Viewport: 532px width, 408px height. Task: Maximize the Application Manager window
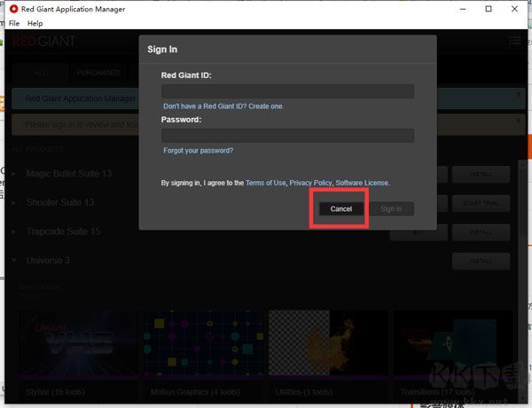(x=489, y=9)
